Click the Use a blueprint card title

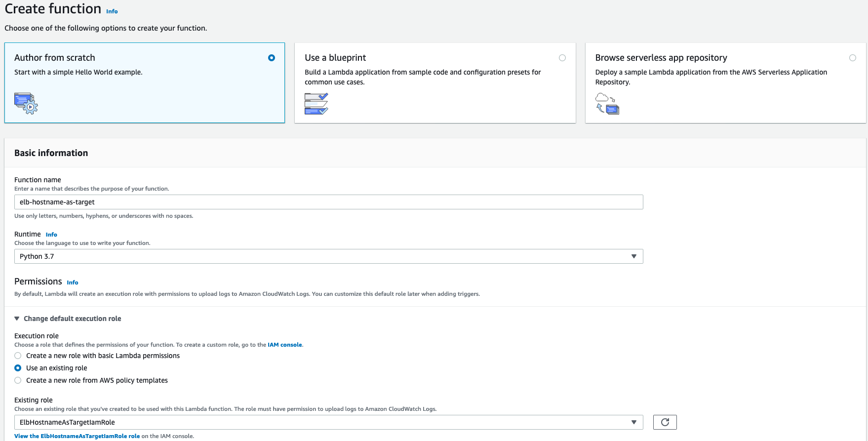(x=335, y=58)
